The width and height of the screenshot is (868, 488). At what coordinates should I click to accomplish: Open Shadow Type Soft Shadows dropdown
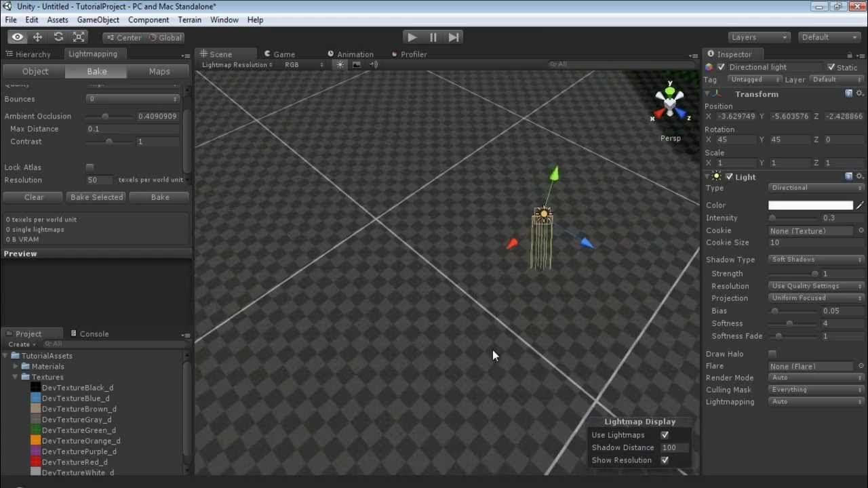coord(816,260)
